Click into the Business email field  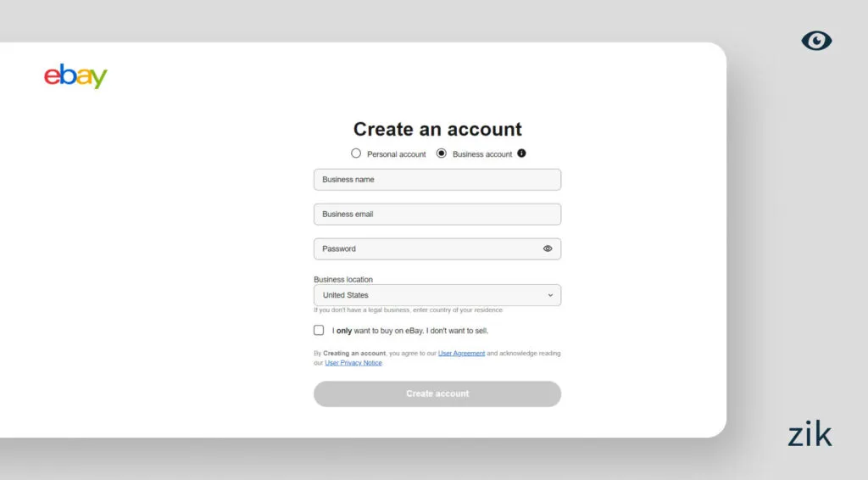(x=437, y=215)
